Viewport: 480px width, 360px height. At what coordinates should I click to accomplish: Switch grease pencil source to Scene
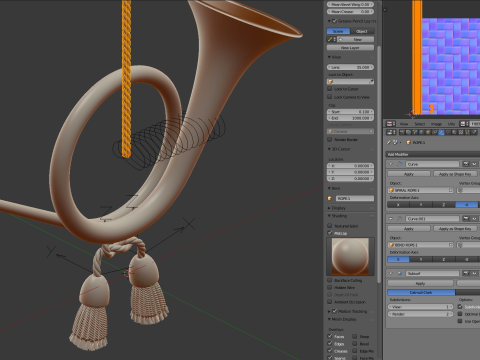[x=338, y=31]
